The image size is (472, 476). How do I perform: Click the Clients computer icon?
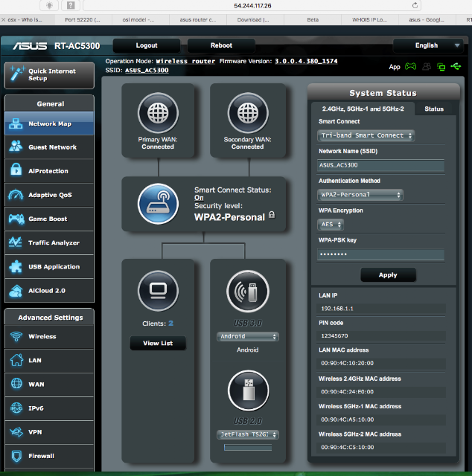tap(158, 291)
